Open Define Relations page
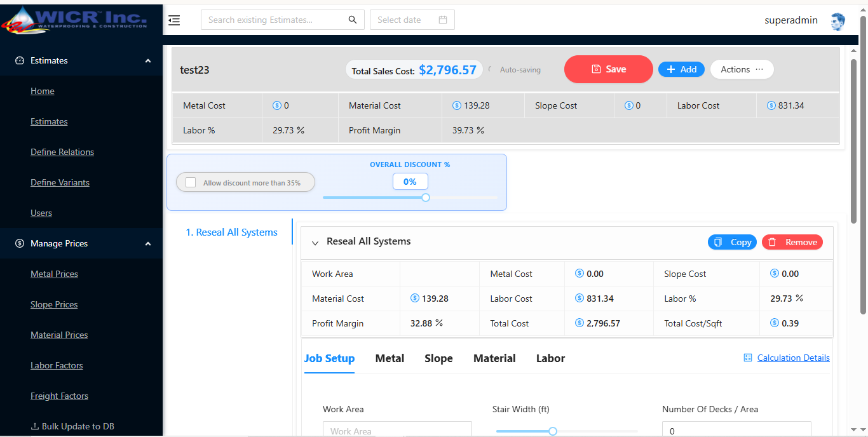 [62, 152]
